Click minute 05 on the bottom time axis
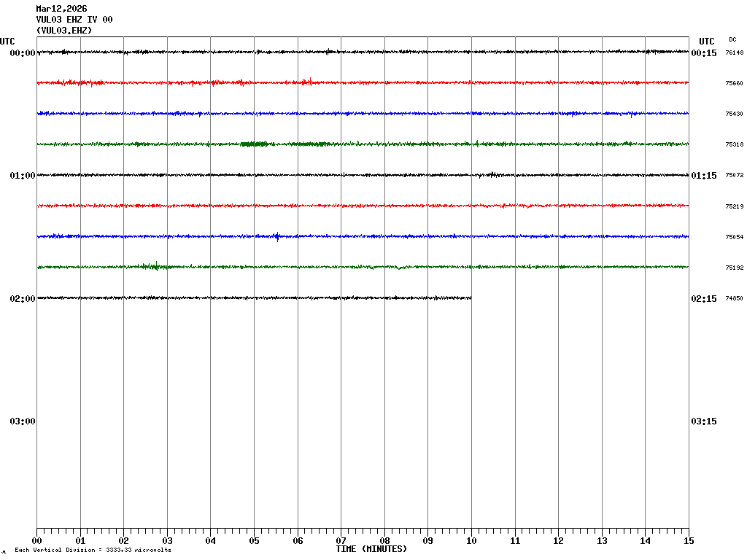The height and width of the screenshot is (560, 747). (x=254, y=541)
